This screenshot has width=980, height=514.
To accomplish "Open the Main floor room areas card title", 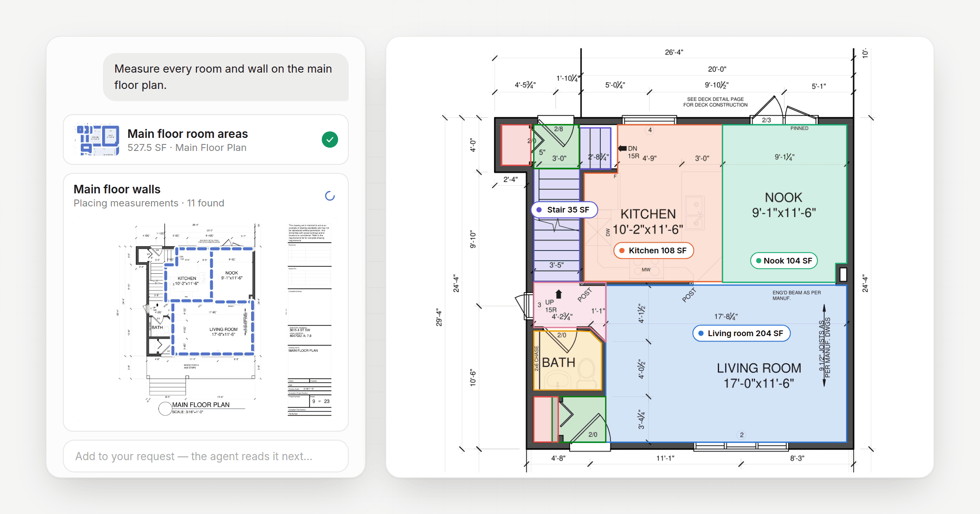I will (187, 133).
